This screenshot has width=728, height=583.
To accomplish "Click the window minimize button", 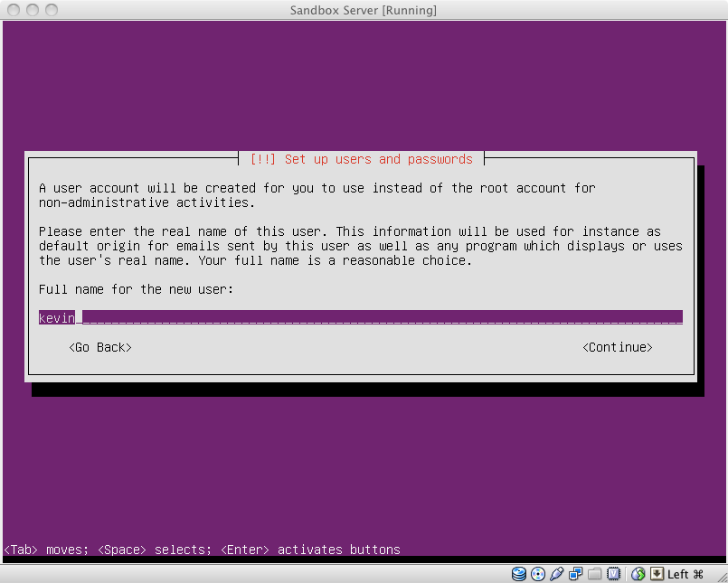I will (x=33, y=10).
